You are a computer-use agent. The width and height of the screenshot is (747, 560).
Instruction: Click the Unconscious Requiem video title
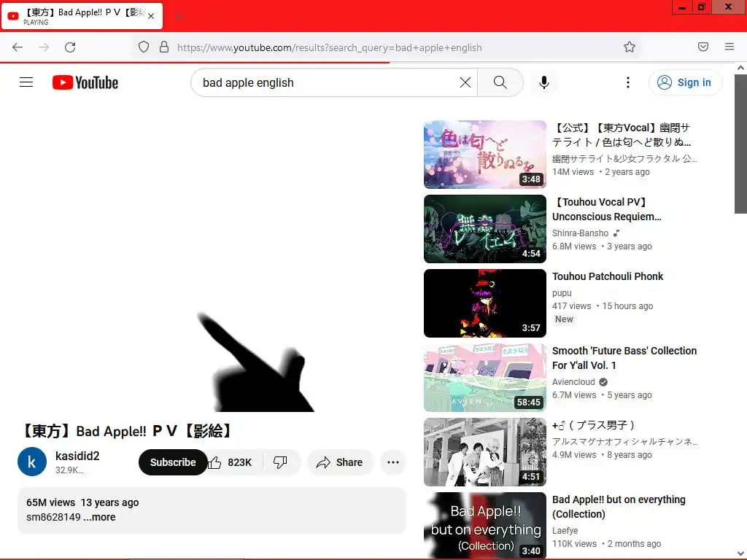click(x=606, y=209)
